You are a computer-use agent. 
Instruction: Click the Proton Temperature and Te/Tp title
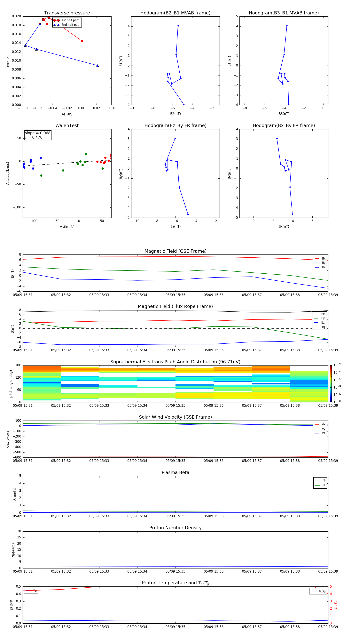[x=175, y=583]
